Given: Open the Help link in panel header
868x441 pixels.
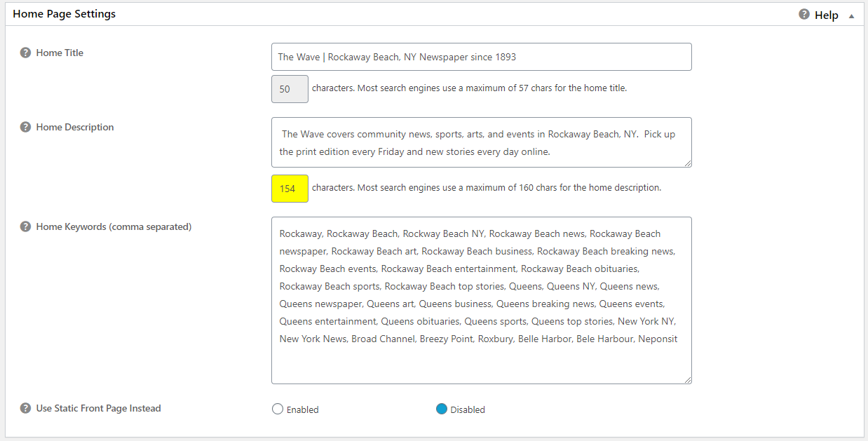Looking at the screenshot, I should 827,15.
